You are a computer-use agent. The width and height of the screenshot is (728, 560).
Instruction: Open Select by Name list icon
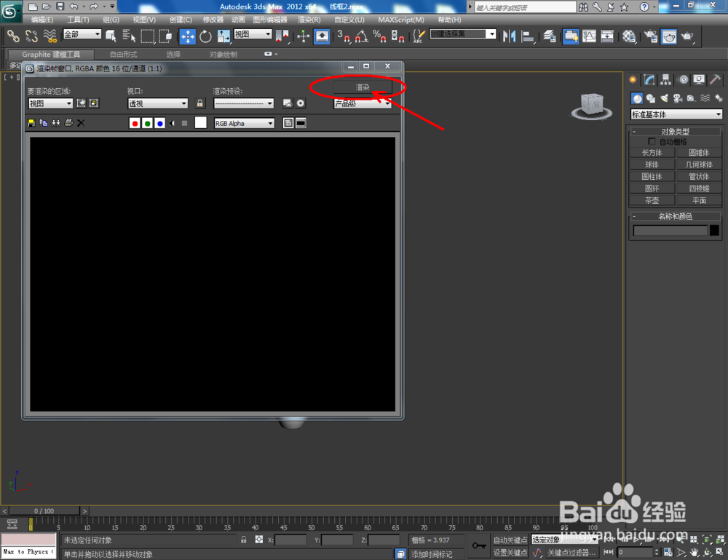(x=129, y=36)
